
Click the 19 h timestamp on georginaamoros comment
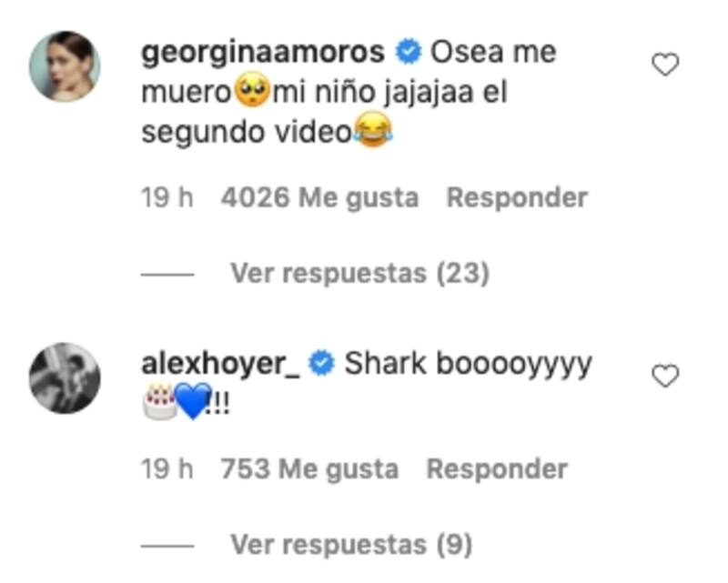(x=167, y=197)
